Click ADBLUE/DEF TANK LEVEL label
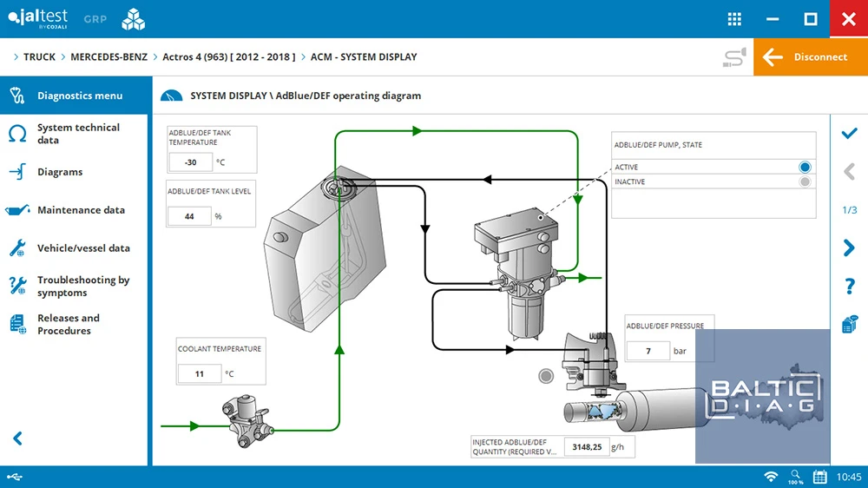This screenshot has height=488, width=868. (x=209, y=191)
